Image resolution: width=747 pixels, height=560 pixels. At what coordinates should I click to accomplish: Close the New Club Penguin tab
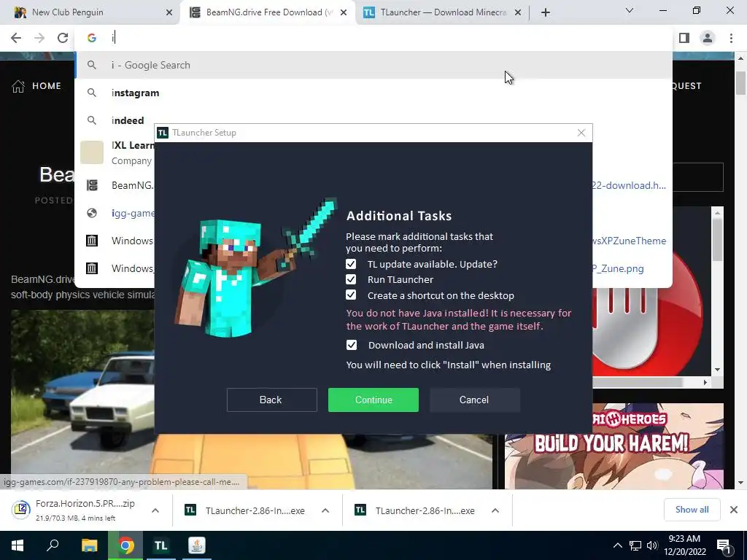point(169,12)
